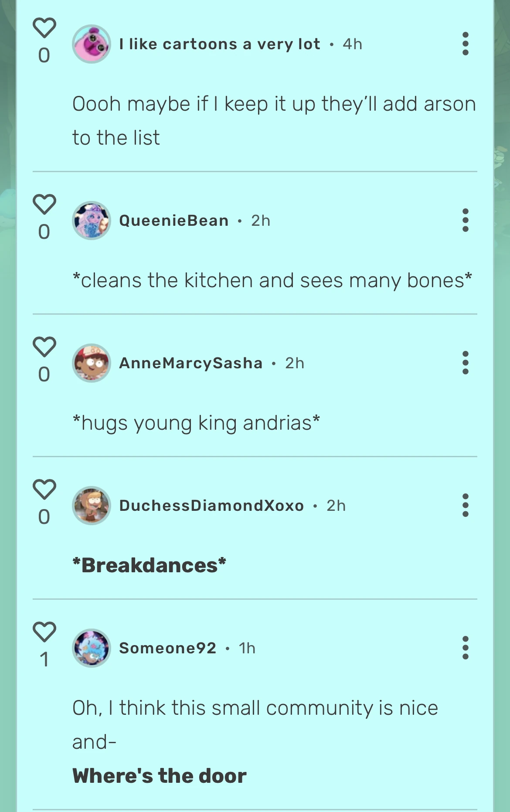Tap the heart on AnneMarcySasha's comment
The height and width of the screenshot is (812, 510).
click(44, 348)
